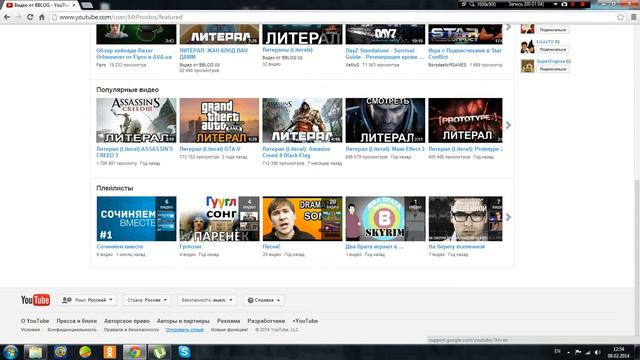Image resolution: width=640 pixels, height=360 pixels.
Task: Open the Язык: Русский language dropdown
Action: click(x=87, y=300)
